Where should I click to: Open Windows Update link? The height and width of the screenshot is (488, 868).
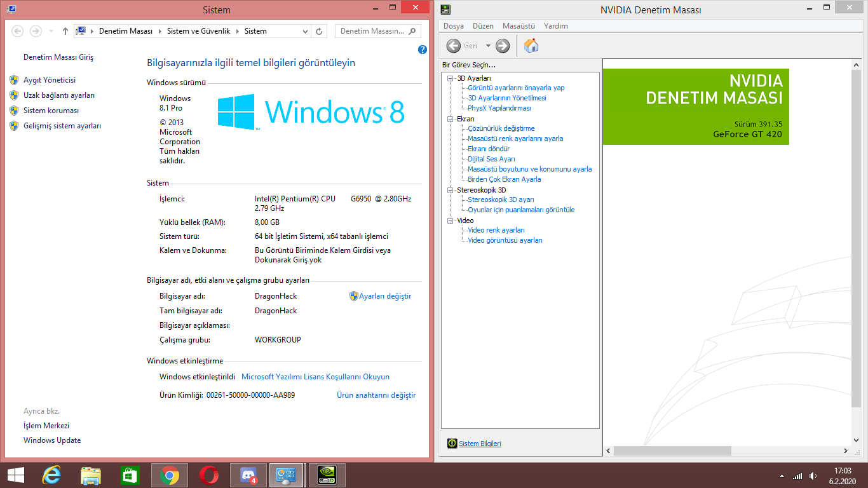click(x=52, y=440)
